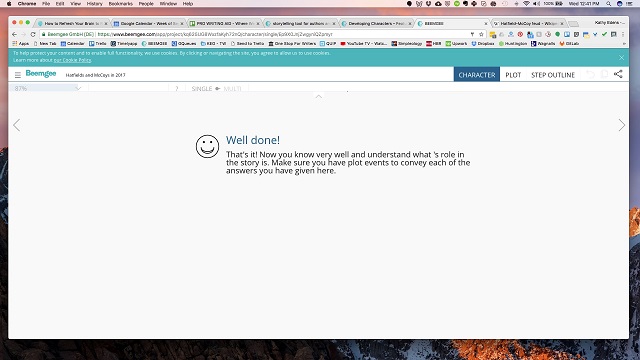Image resolution: width=640 pixels, height=360 pixels.
Task: Show more bookmarks overflow chevron
Action: click(x=624, y=43)
